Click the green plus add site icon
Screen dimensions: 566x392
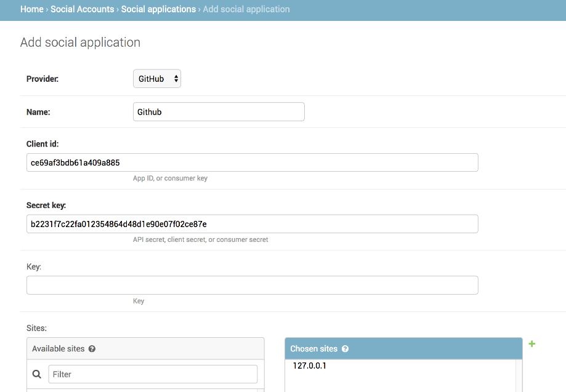click(x=532, y=344)
